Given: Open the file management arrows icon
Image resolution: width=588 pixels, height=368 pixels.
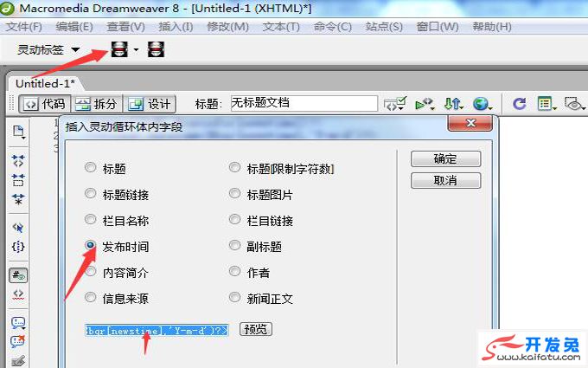Looking at the screenshot, I should coord(453,104).
